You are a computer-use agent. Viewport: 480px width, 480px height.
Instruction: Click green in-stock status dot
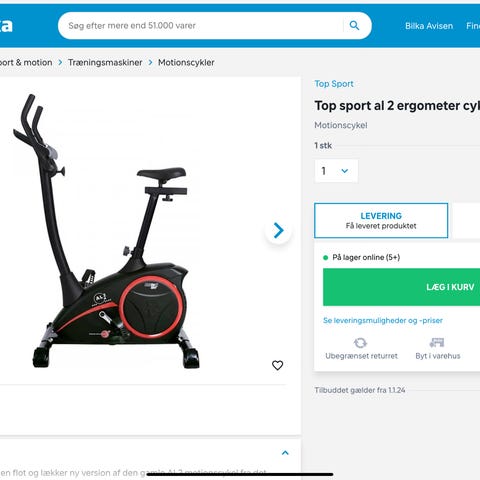(x=326, y=258)
